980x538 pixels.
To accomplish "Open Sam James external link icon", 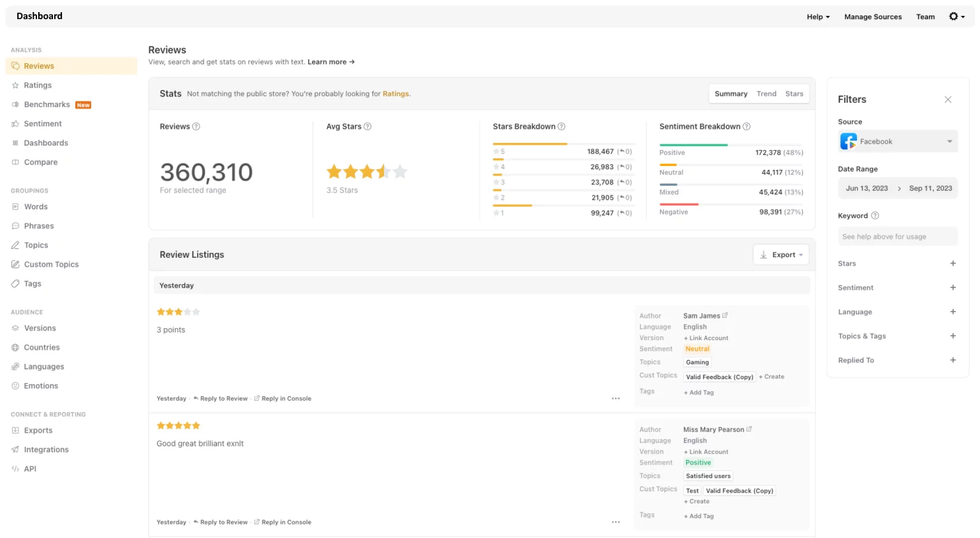I will tap(725, 315).
